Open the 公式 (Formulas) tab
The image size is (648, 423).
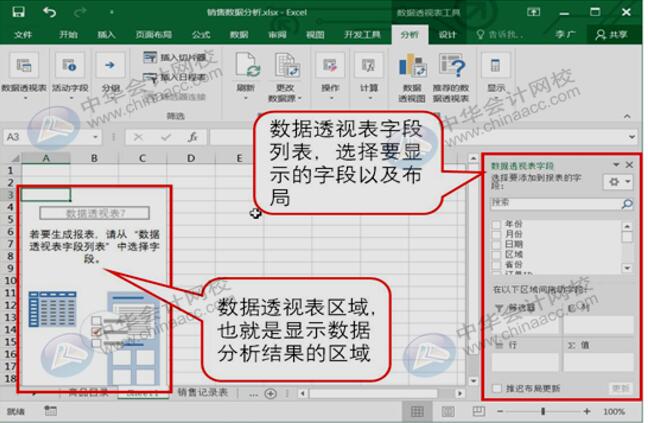click(201, 34)
